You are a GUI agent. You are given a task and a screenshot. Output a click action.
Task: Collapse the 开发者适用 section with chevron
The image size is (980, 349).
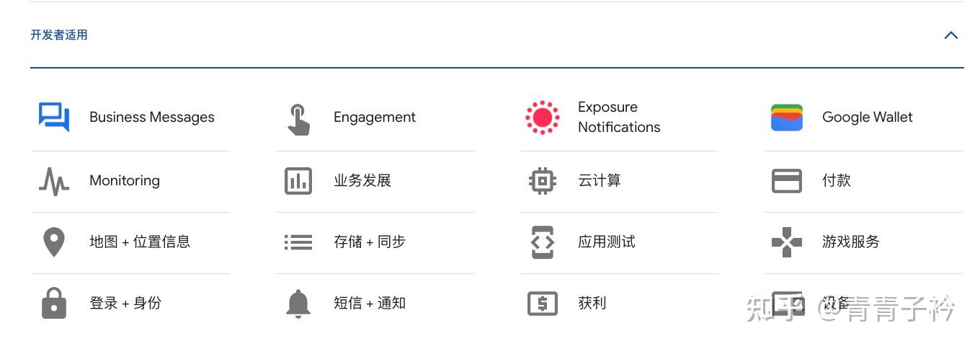pos(950,35)
